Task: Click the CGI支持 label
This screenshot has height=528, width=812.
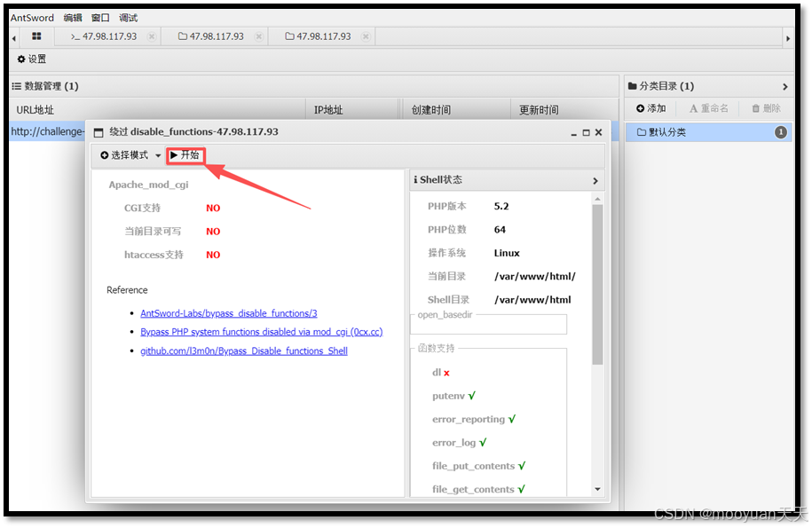Action: coord(142,208)
